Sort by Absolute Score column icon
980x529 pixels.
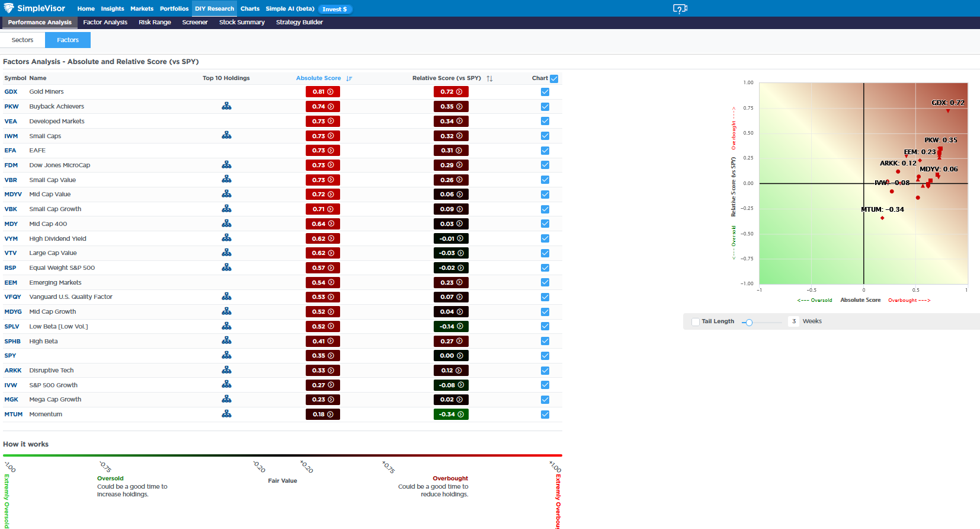pyautogui.click(x=349, y=78)
